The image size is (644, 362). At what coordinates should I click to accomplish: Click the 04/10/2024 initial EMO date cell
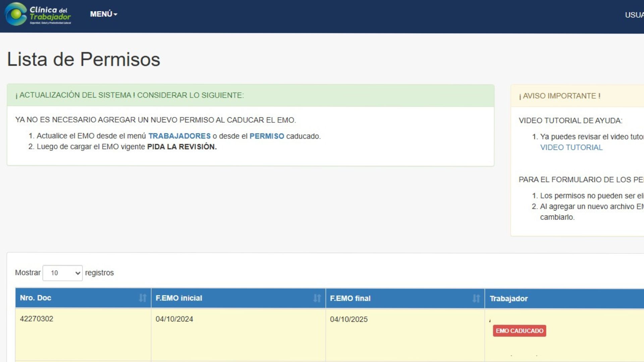tap(174, 319)
